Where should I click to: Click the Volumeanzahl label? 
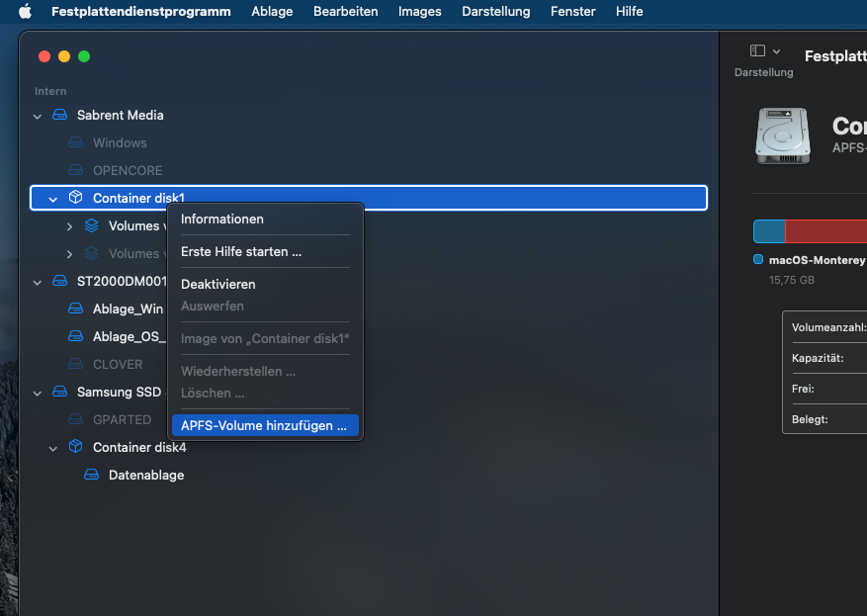[828, 327]
